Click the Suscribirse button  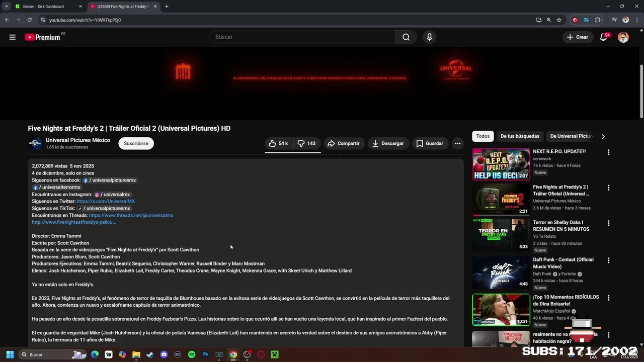coord(136,143)
